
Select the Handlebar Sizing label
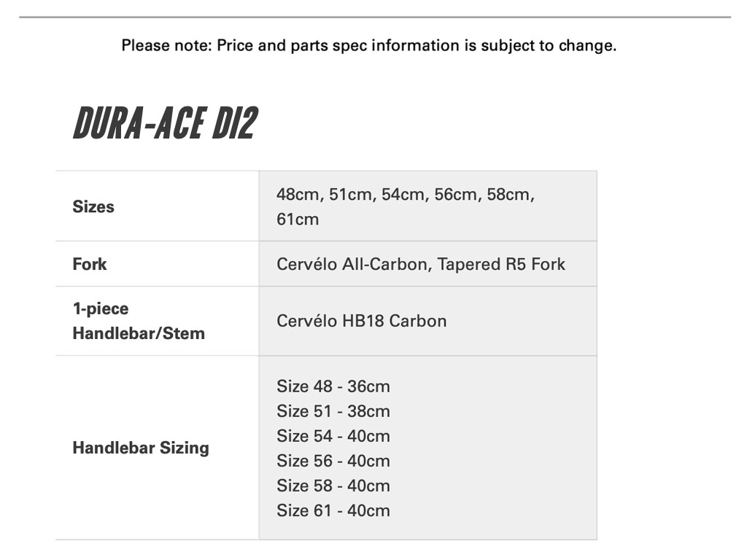[140, 448]
